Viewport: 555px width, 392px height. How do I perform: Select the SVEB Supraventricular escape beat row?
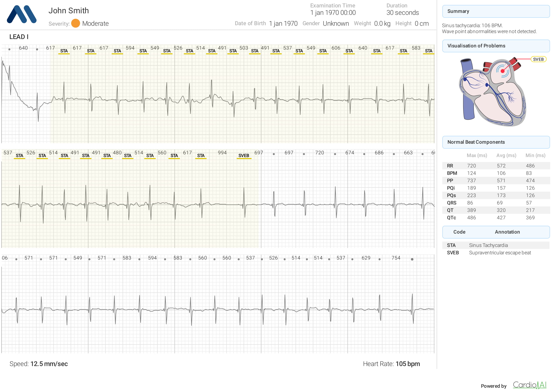[x=496, y=253]
